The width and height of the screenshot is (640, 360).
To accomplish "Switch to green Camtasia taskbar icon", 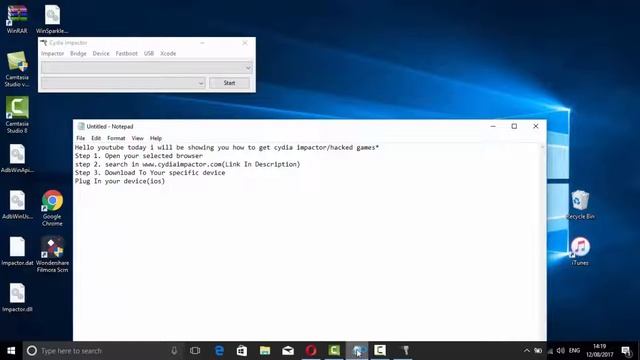I will 334,351.
